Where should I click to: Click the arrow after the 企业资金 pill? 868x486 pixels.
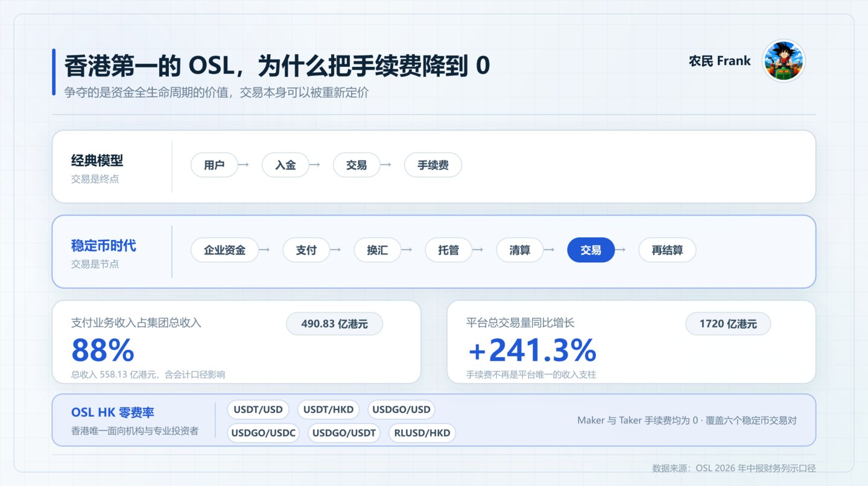pos(265,250)
